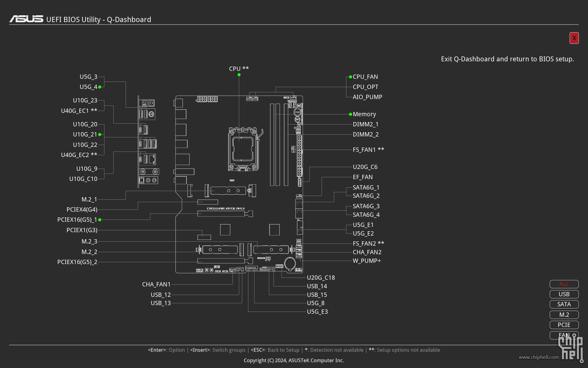Select the USB_14 header label
This screenshot has height=368, width=588.
pos(317,286)
